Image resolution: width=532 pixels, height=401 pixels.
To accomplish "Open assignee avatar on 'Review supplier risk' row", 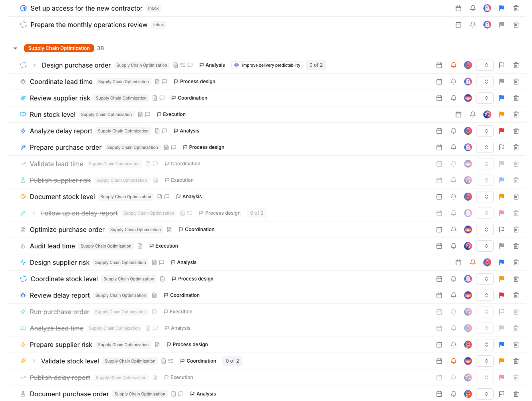I will coord(468,98).
